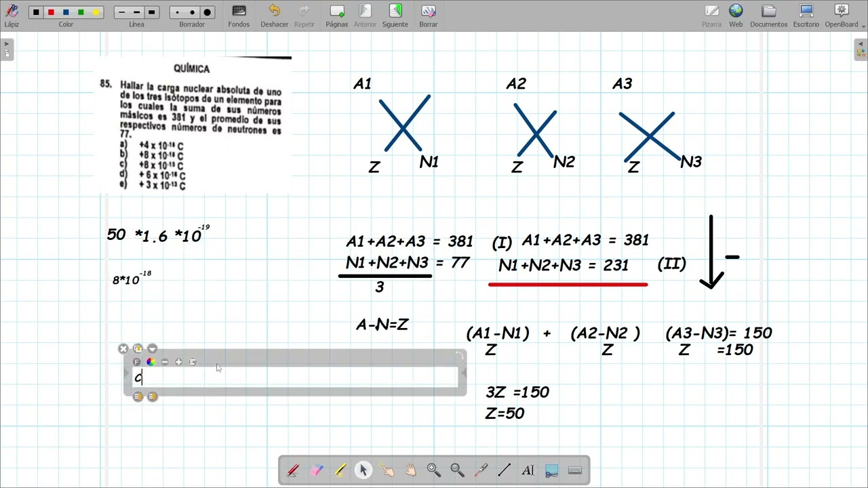Viewport: 868px width, 488px height.
Task: Increase text size with plus button
Action: click(x=178, y=362)
